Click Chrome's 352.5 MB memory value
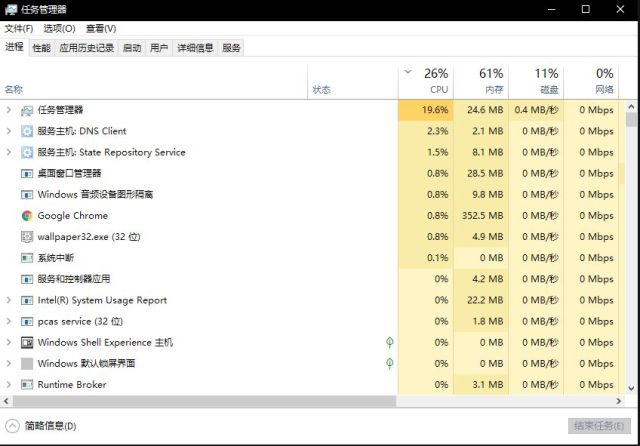 (481, 215)
